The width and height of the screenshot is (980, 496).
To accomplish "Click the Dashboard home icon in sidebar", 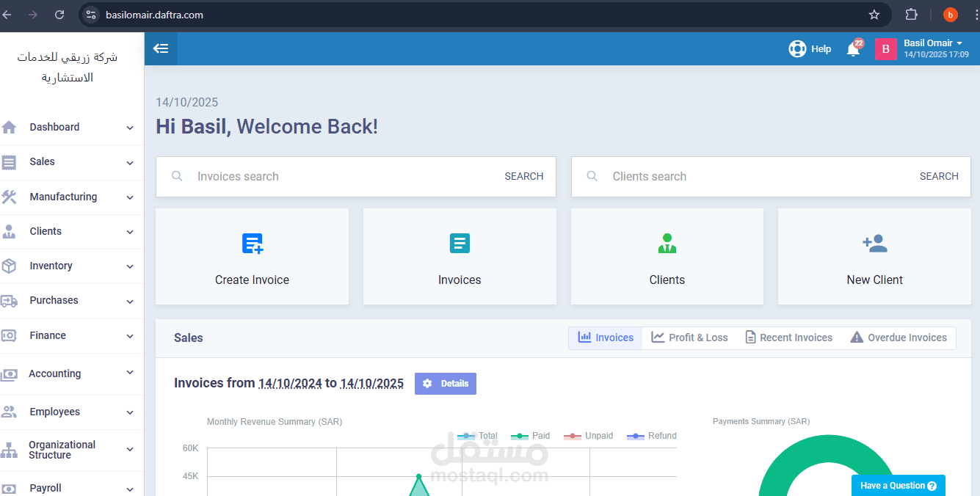I will pyautogui.click(x=9, y=127).
